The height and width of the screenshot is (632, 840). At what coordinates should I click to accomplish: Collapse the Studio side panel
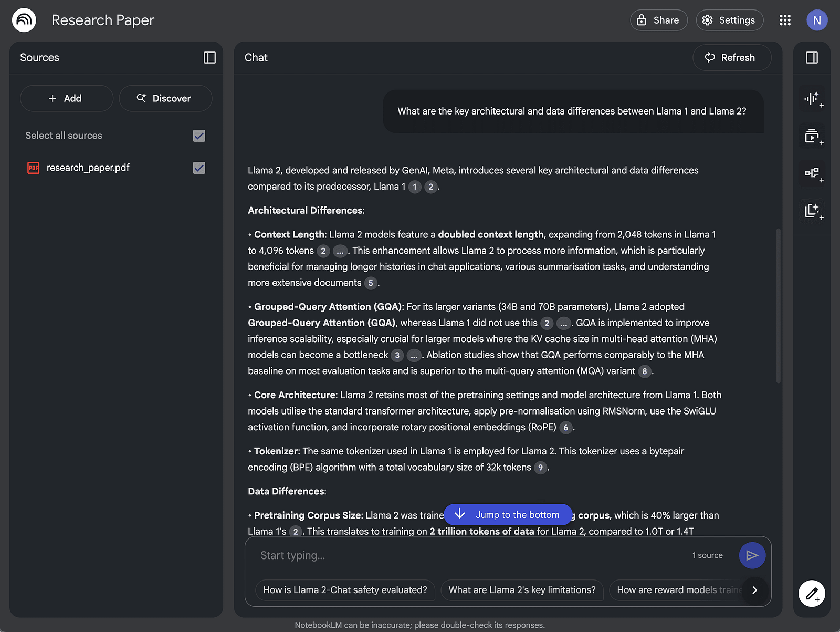pyautogui.click(x=812, y=57)
